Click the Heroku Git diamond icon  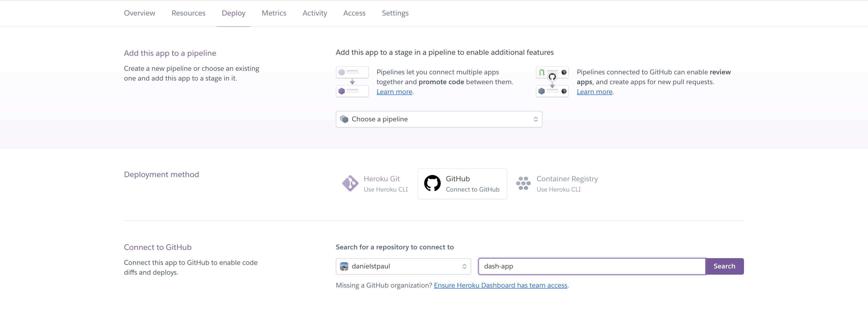[x=350, y=184]
